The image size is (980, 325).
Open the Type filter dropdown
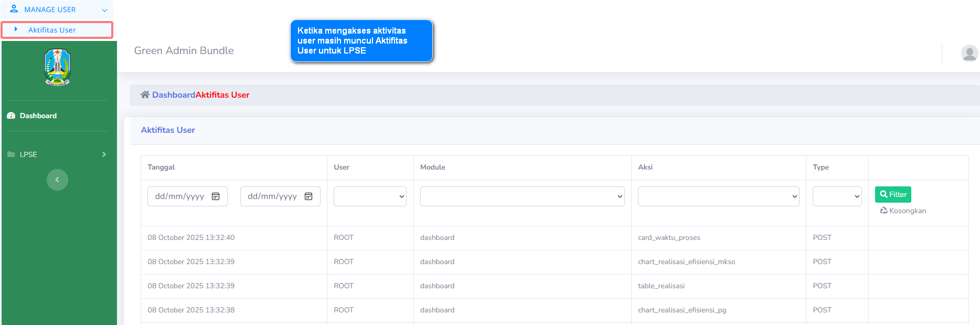click(x=837, y=196)
